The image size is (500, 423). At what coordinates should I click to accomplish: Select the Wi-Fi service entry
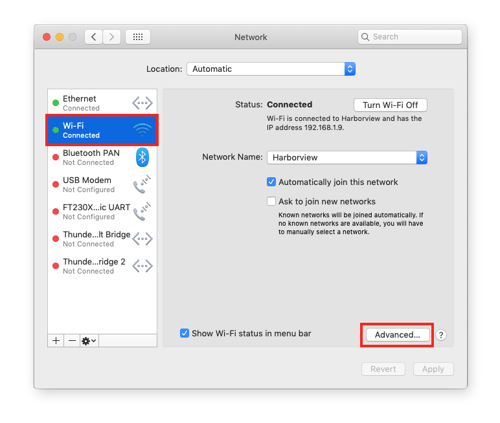tap(102, 130)
